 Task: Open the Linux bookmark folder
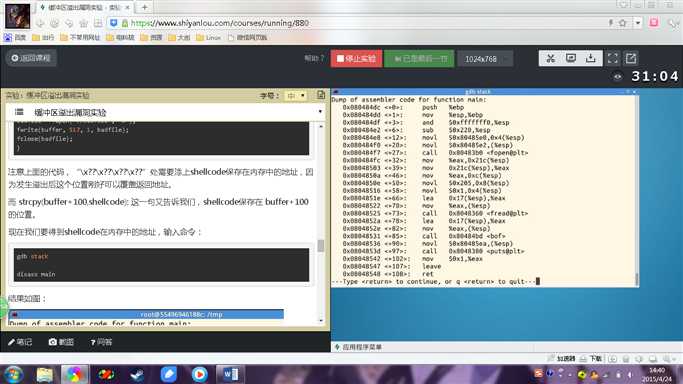tap(209, 37)
